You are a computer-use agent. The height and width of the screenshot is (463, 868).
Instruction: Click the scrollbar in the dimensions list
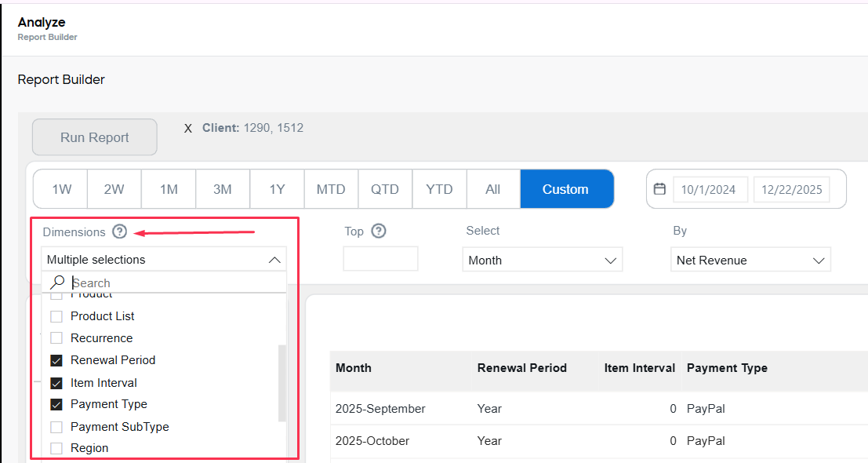click(x=281, y=385)
